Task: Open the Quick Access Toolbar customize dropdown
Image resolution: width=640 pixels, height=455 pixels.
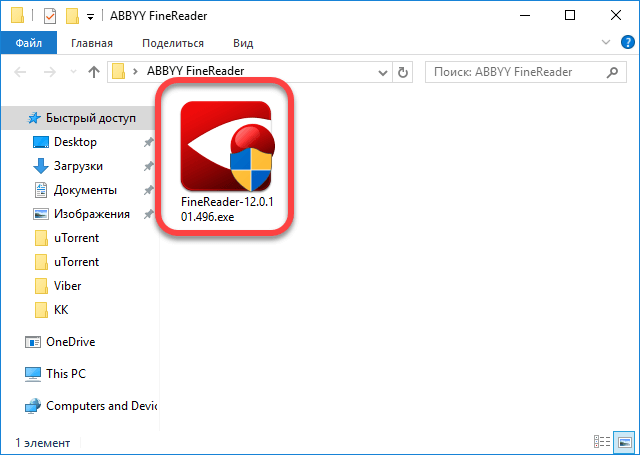Action: tap(91, 17)
